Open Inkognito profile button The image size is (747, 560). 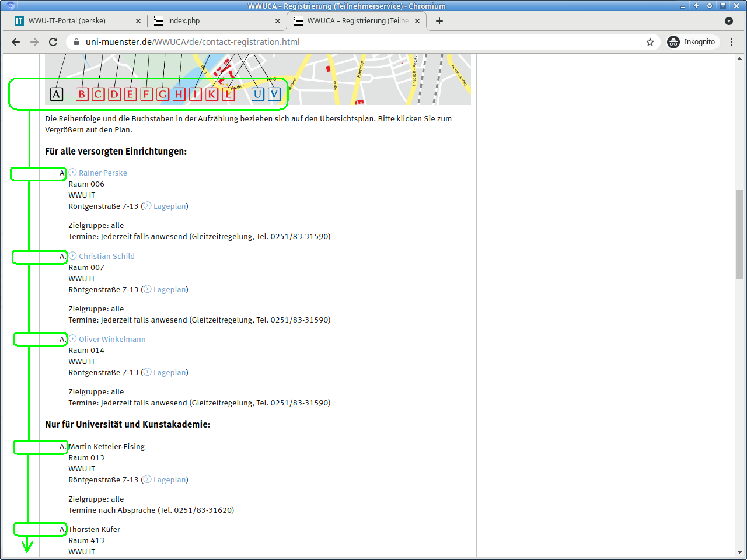pyautogui.click(x=692, y=42)
